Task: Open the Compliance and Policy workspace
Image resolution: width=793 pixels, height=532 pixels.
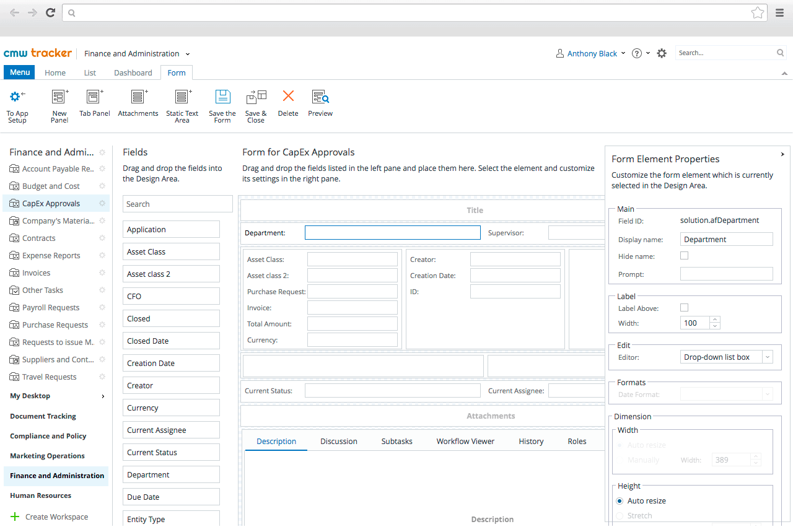Action: tap(48, 436)
